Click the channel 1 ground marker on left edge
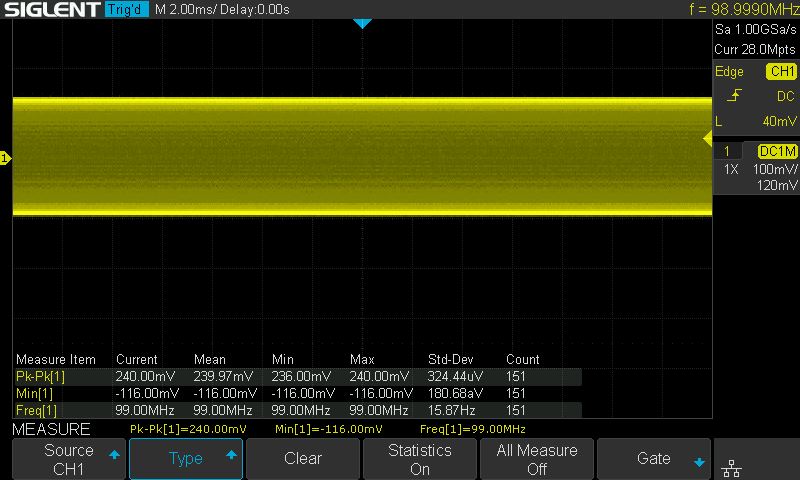Viewport: 800px width, 480px height. [x=5, y=158]
